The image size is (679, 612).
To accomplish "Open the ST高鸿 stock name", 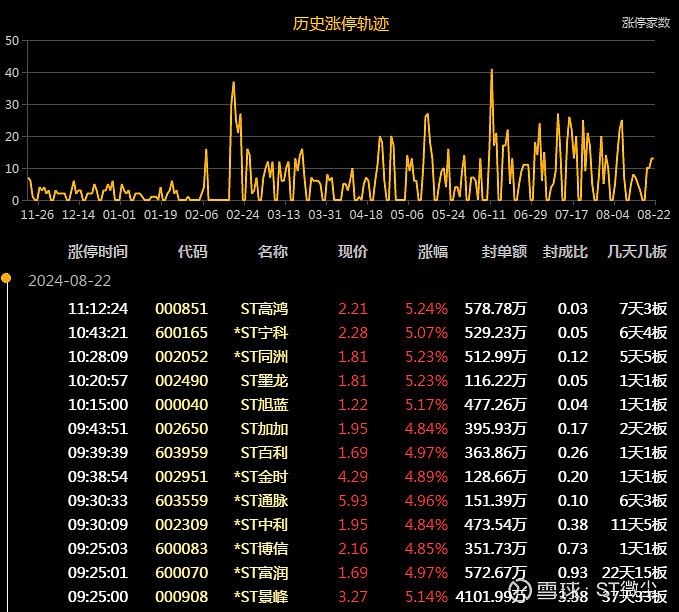I will pos(264,308).
